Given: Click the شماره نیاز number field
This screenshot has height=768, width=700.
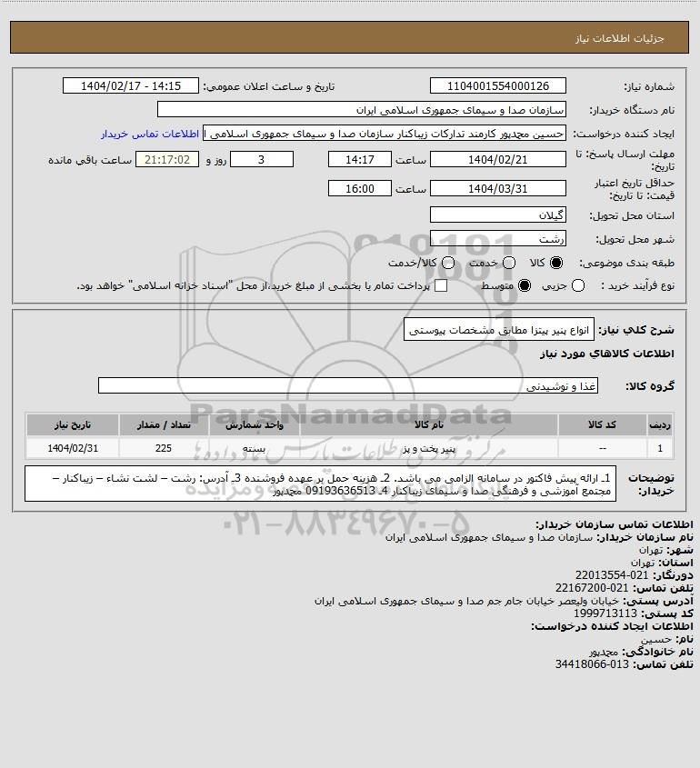Looking at the screenshot, I should 497,85.
